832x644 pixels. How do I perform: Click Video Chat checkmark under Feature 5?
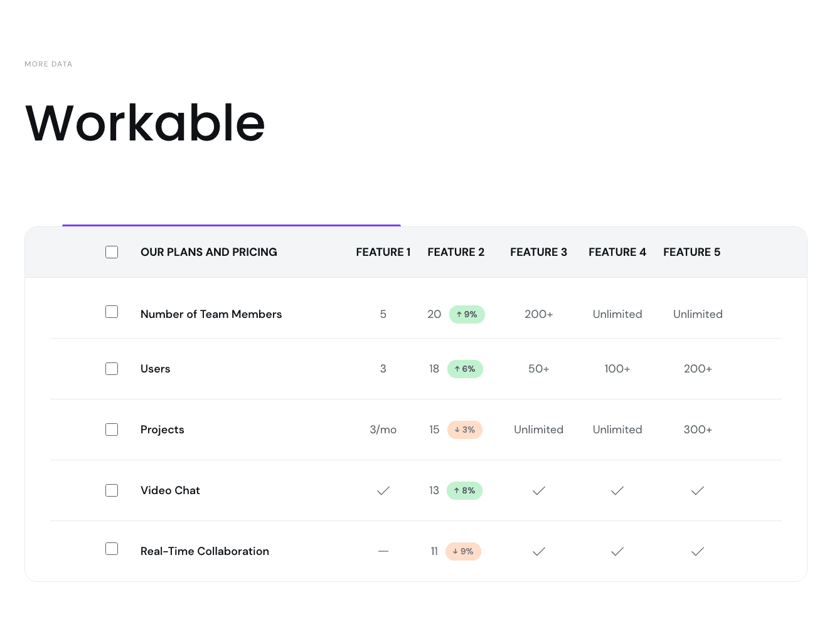[698, 490]
